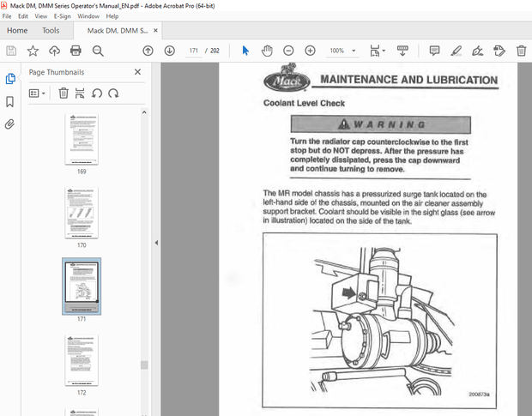The width and height of the screenshot is (532, 416).
Task: Select page 171 thumbnail
Action: pos(82,286)
